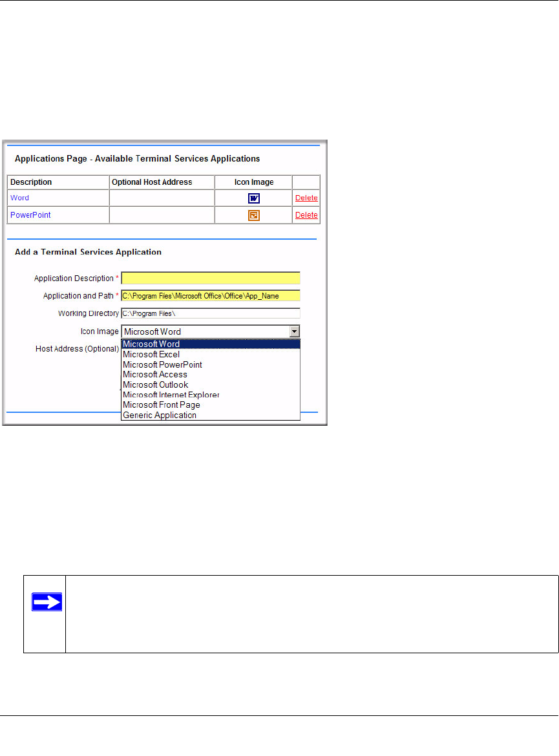559x756 pixels.
Task: Click into the Application and Path field
Action: click(210, 295)
